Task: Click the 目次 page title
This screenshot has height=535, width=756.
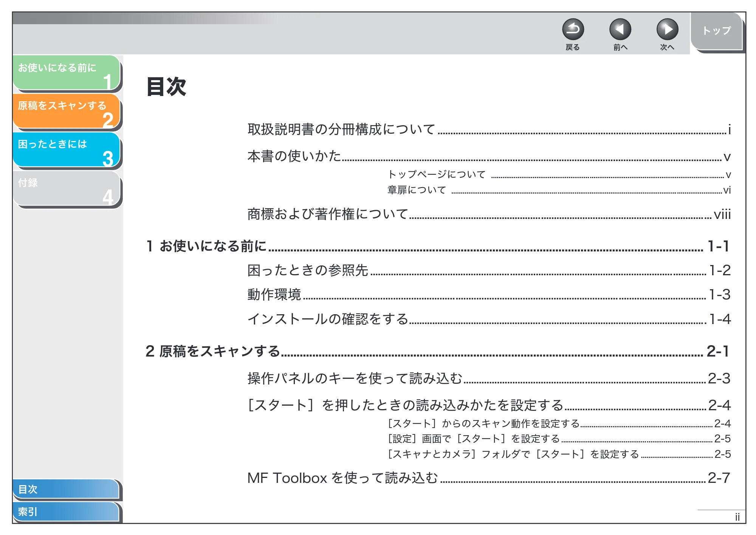Action: pos(166,87)
